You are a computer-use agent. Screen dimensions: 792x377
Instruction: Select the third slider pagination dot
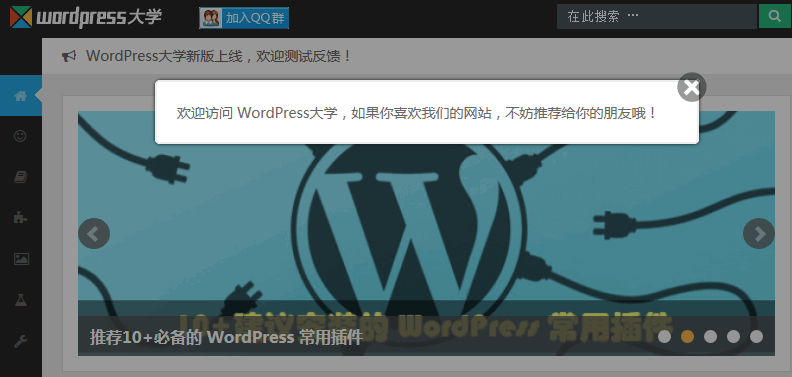click(710, 337)
